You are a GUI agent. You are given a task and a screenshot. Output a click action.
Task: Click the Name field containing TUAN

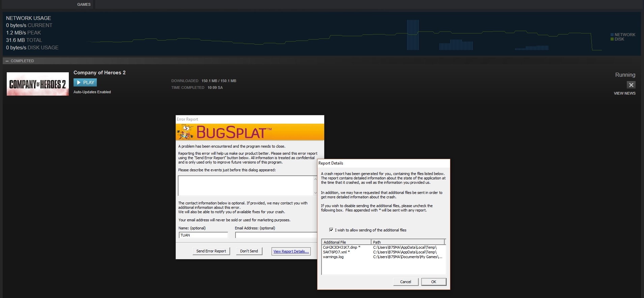(x=203, y=235)
